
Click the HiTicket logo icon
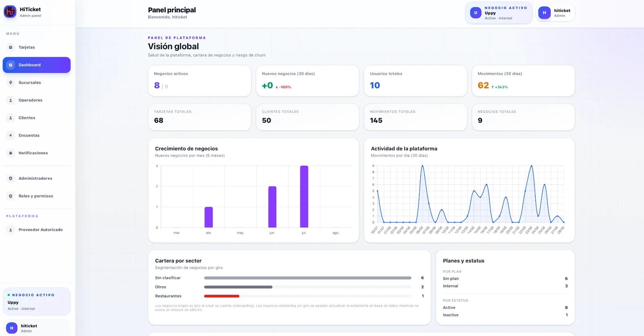pyautogui.click(x=10, y=12)
